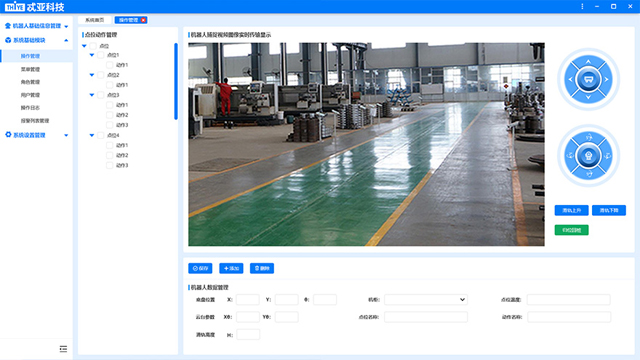This screenshot has width=640, height=360.
Task: Close the 操作管理 tab with red X
Action: (143, 20)
